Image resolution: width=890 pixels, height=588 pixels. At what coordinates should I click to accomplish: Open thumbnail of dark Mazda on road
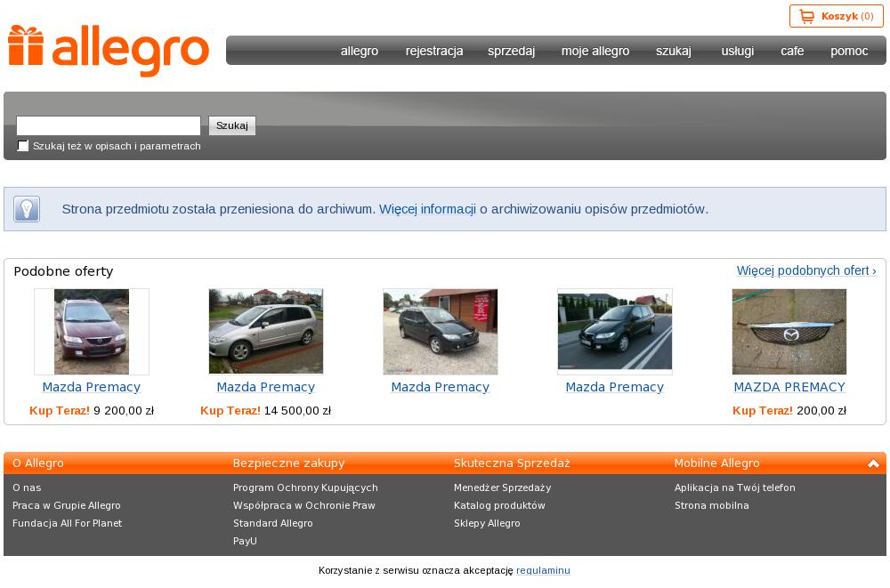(615, 332)
